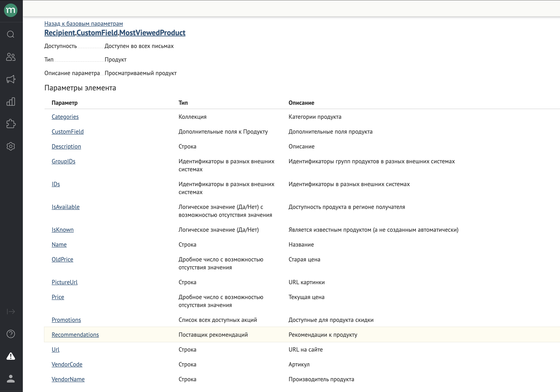Click the 'Описание' column header

302,103
